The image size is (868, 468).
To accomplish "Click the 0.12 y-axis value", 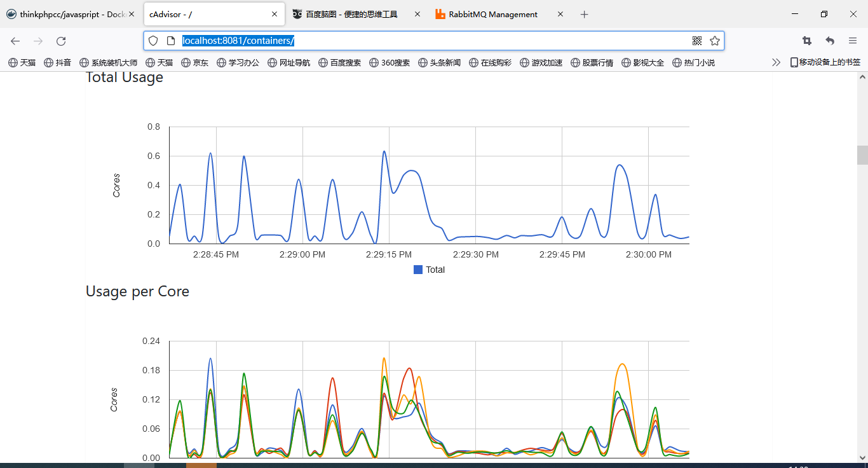I will coord(151,399).
